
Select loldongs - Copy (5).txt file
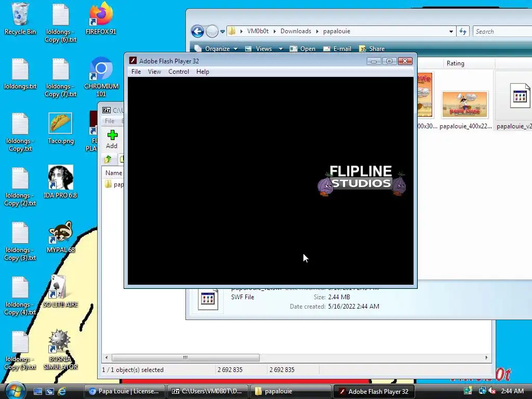click(x=20, y=351)
